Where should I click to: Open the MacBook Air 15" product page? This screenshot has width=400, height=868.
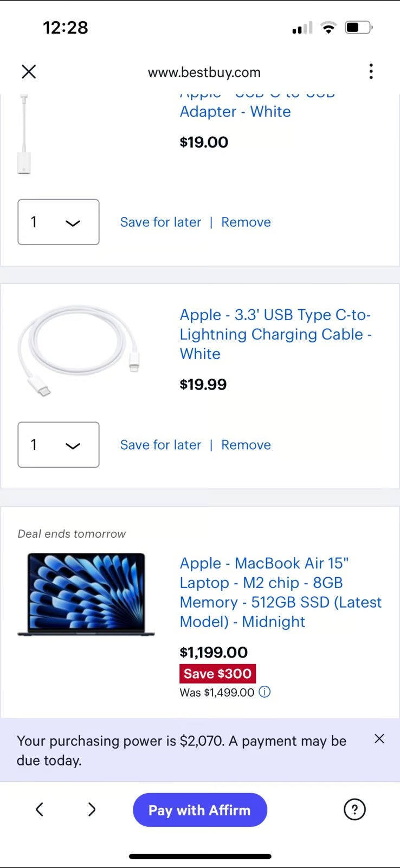[280, 592]
